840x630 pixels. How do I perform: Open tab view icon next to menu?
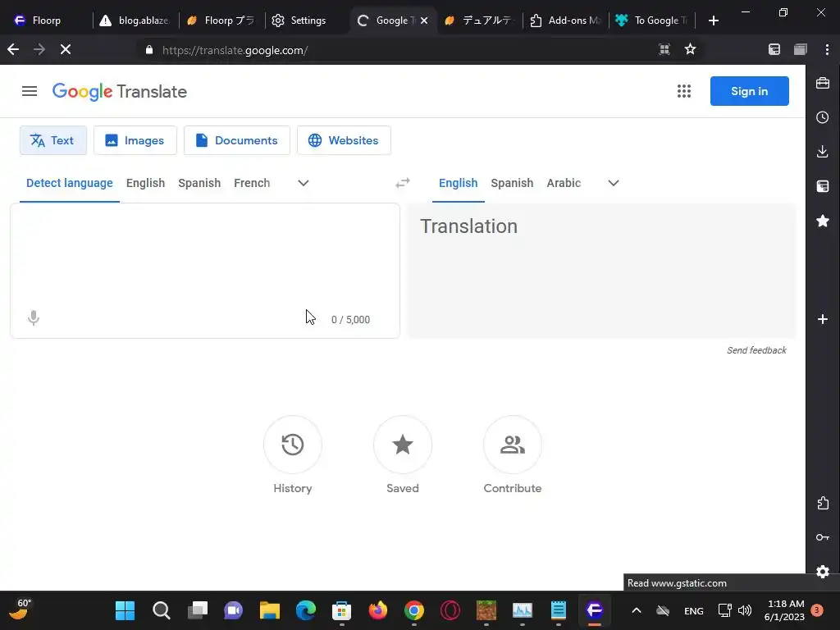pos(801,50)
